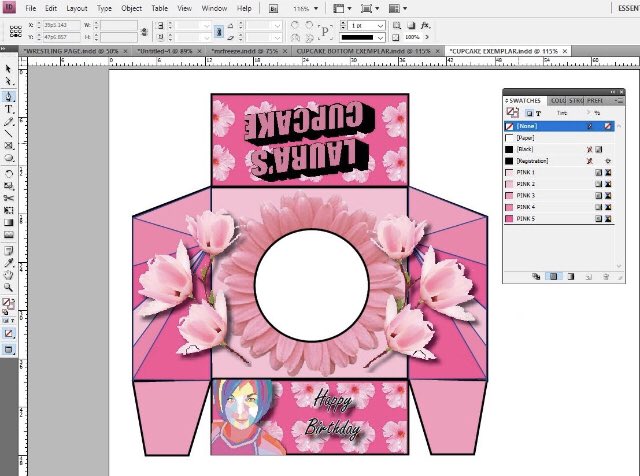Select the Zoom magnifier tool
Viewport: 640px width, 476px height.
[8, 287]
